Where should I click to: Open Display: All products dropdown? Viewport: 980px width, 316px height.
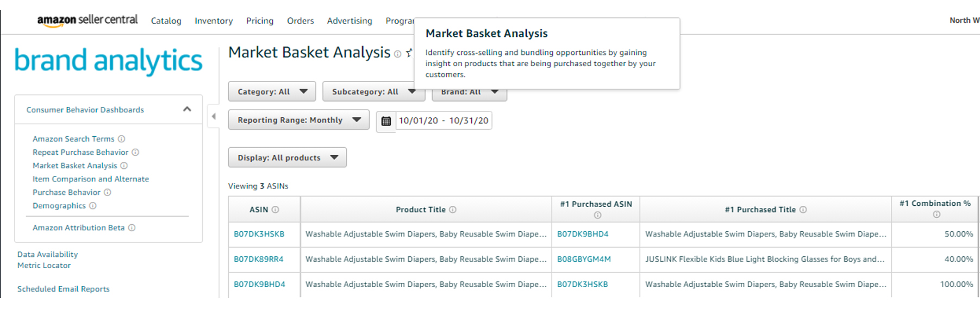point(288,157)
